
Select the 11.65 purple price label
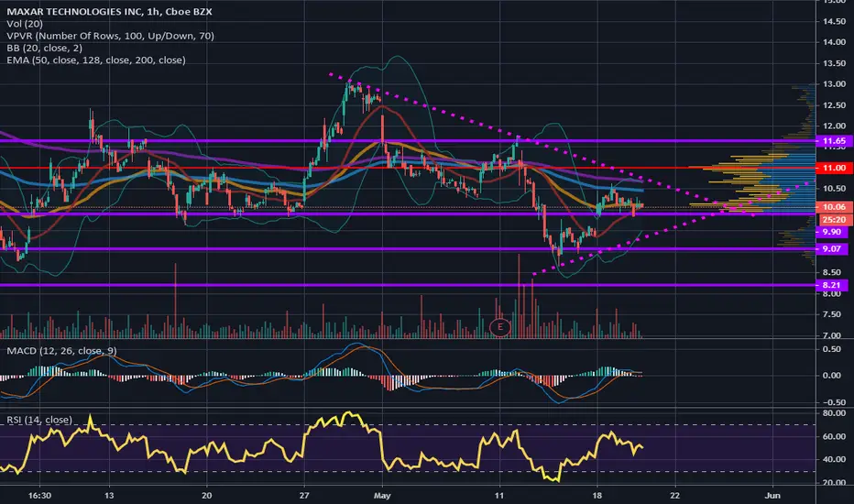[x=834, y=141]
